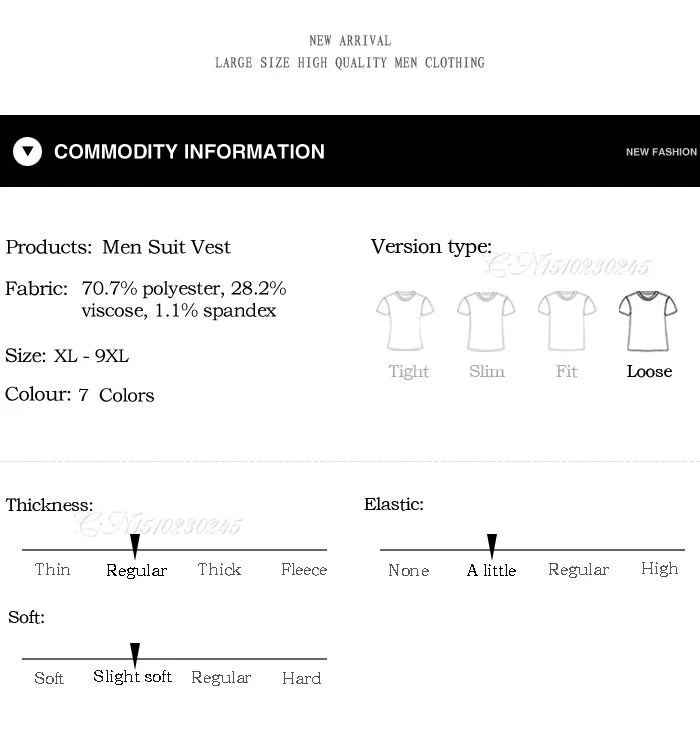
Task: Click the Men Suit Vest product name
Action: 166,247
